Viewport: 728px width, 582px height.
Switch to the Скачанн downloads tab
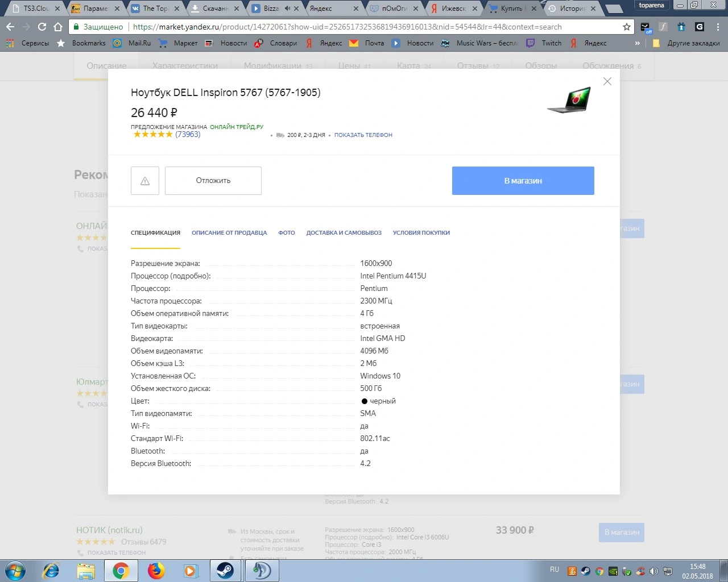click(215, 9)
